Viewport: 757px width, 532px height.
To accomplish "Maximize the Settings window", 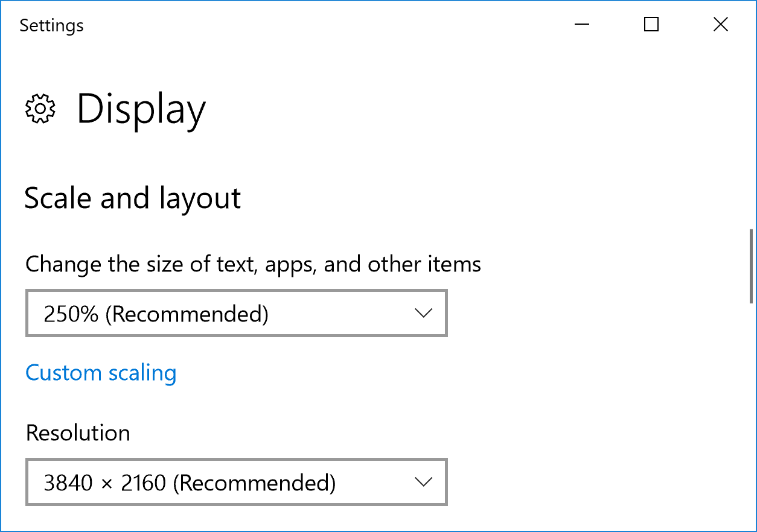I will [x=651, y=25].
